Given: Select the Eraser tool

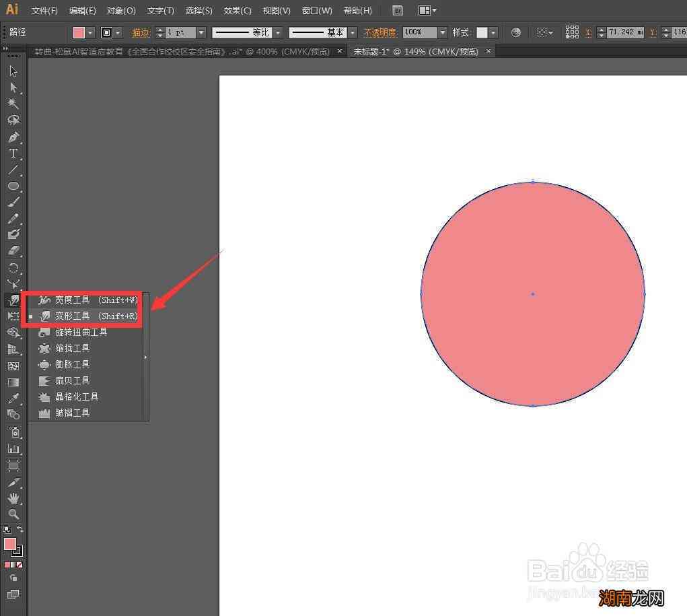Looking at the screenshot, I should point(13,251).
